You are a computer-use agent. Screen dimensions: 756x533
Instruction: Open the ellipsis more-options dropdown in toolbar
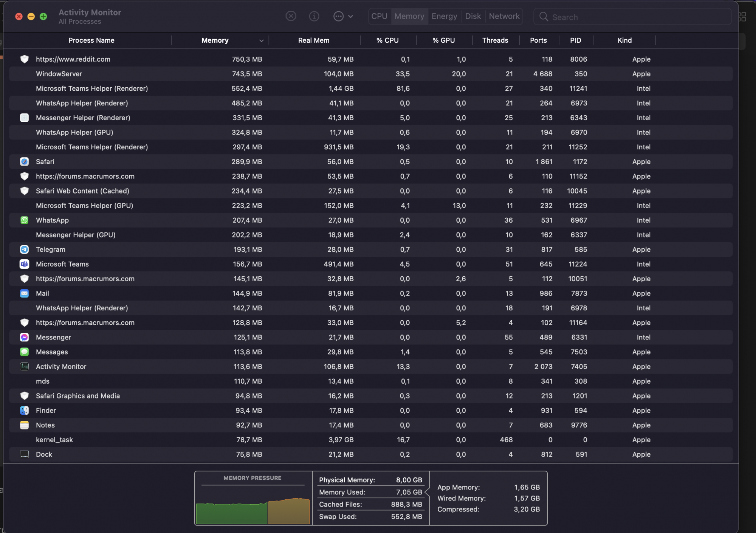[342, 16]
